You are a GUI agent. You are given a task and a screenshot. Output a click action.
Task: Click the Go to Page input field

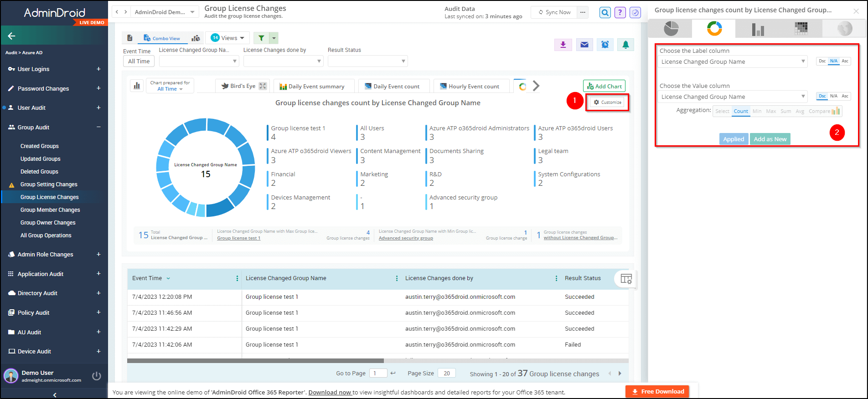tap(378, 373)
